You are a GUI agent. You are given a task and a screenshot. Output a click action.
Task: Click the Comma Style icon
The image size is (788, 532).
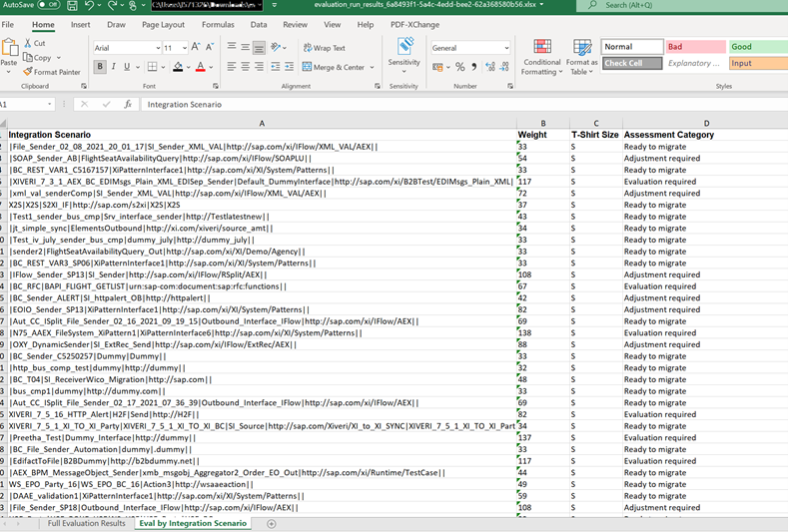tap(473, 67)
